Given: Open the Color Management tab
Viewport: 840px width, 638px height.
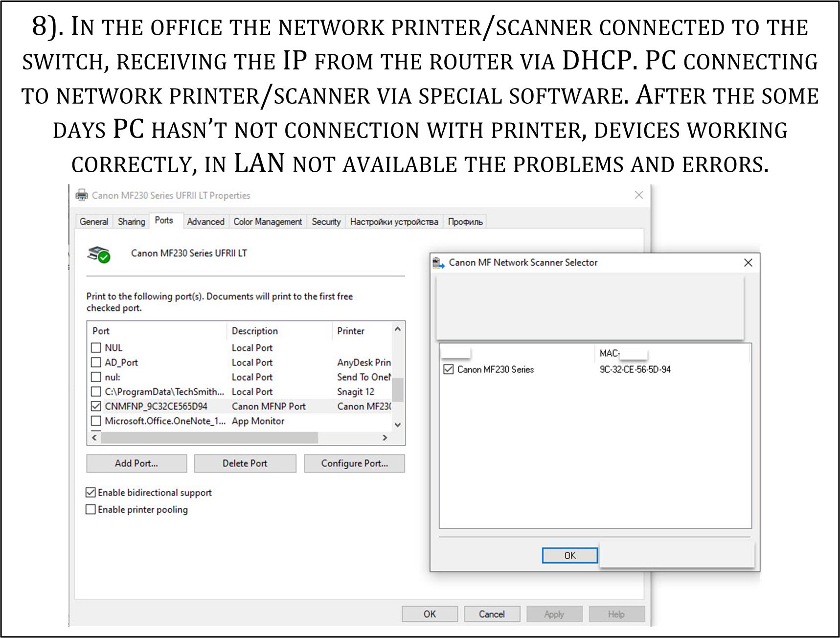Looking at the screenshot, I should tap(268, 222).
